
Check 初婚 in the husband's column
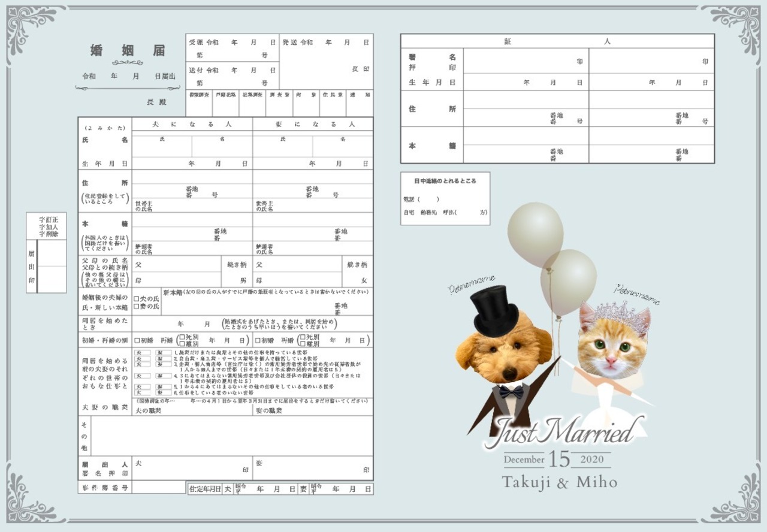pos(137,340)
